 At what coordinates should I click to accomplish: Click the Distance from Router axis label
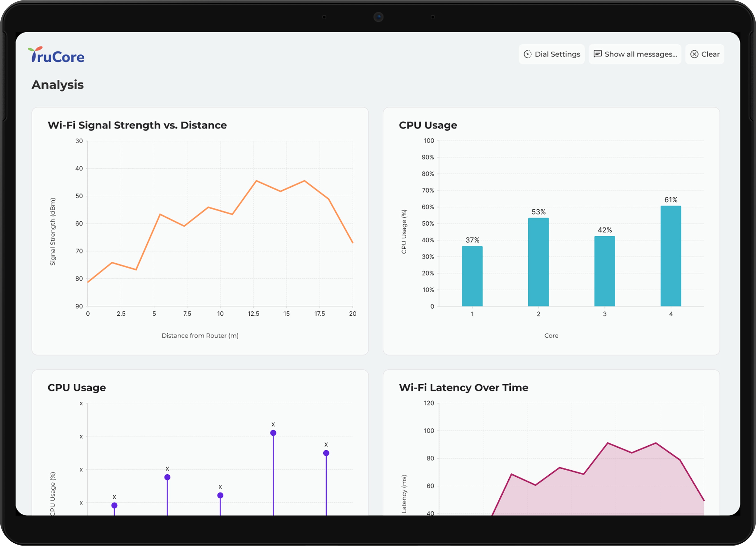(200, 335)
